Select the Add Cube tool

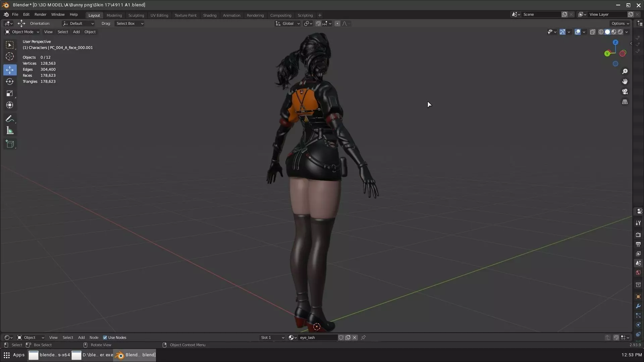point(10,144)
